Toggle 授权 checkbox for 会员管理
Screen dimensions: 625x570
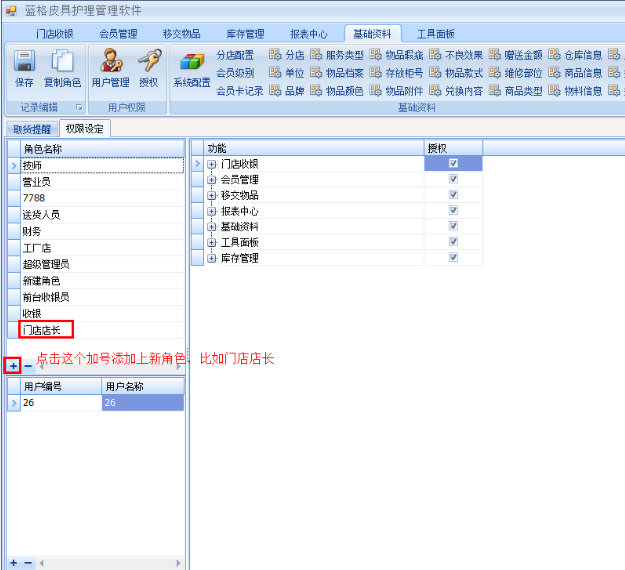coord(453,180)
